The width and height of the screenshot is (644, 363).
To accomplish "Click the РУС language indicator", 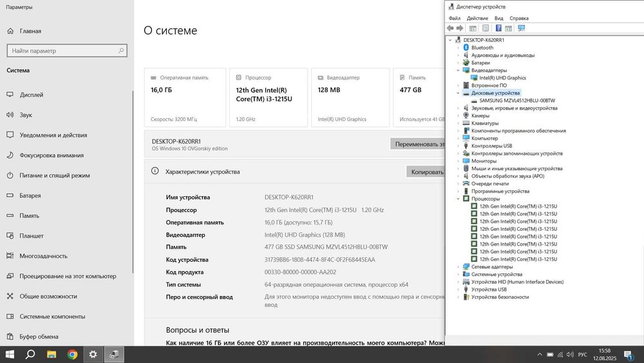I will click(x=582, y=355).
